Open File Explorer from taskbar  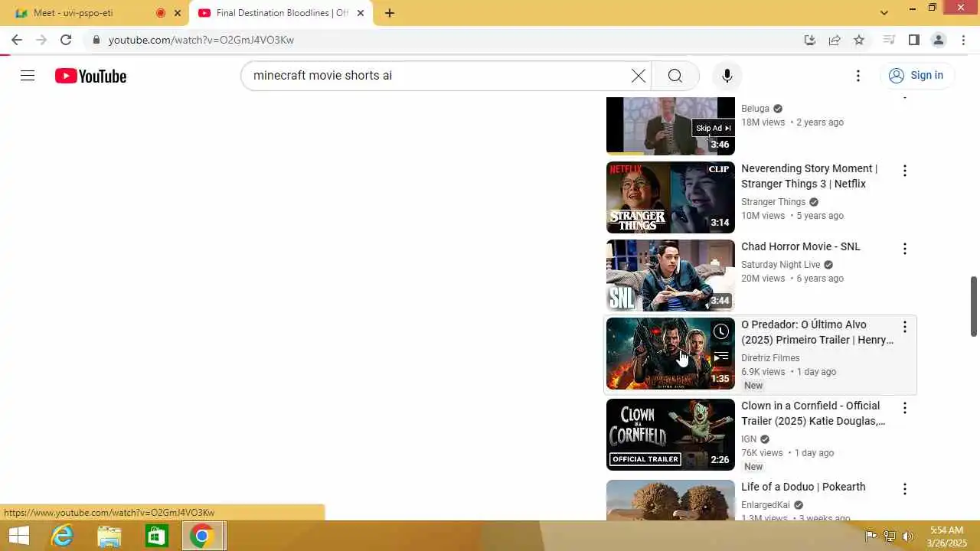109,536
